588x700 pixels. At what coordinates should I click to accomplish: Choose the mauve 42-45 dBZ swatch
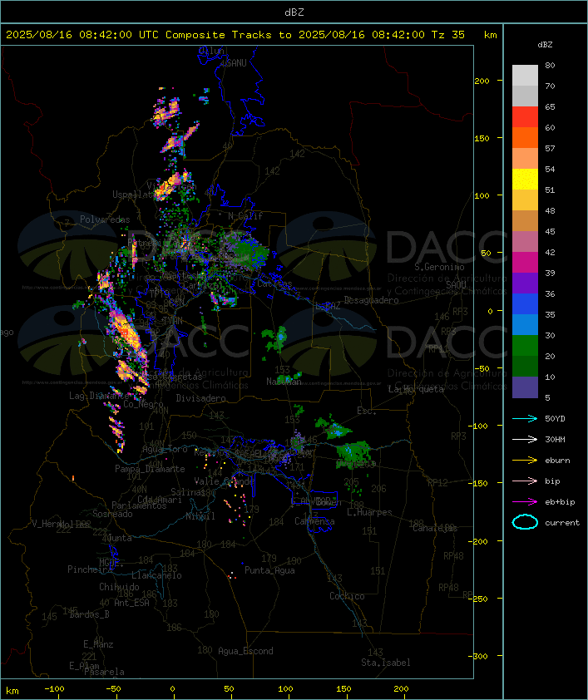coord(525,242)
